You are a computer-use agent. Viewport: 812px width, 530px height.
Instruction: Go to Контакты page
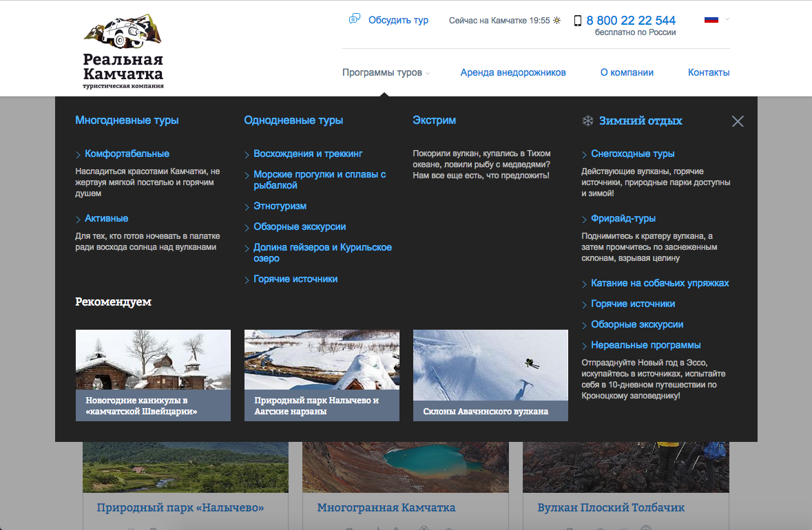pyautogui.click(x=709, y=72)
